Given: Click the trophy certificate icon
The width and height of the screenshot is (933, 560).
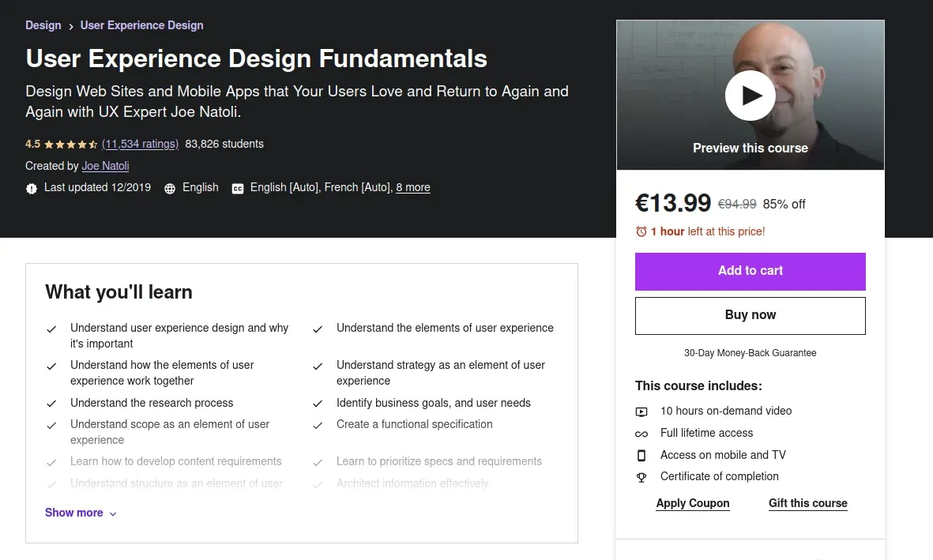Looking at the screenshot, I should click(641, 477).
